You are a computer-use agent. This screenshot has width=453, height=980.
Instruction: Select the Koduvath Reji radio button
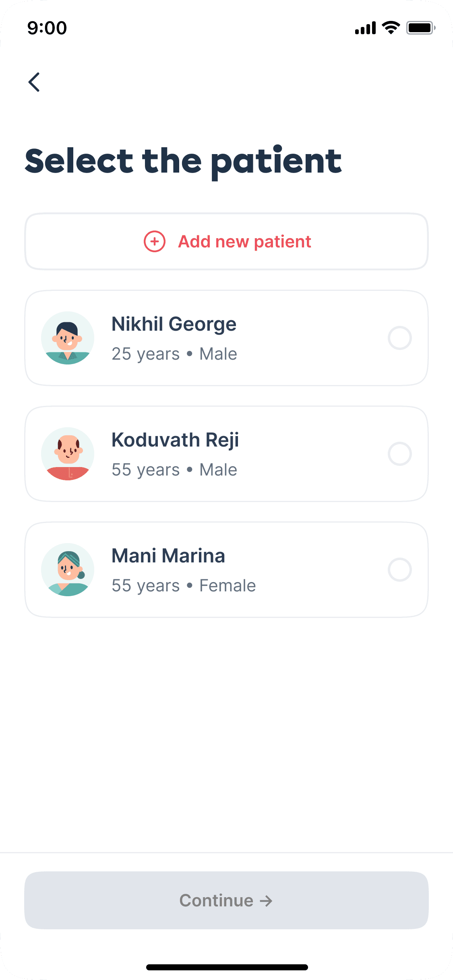click(399, 454)
